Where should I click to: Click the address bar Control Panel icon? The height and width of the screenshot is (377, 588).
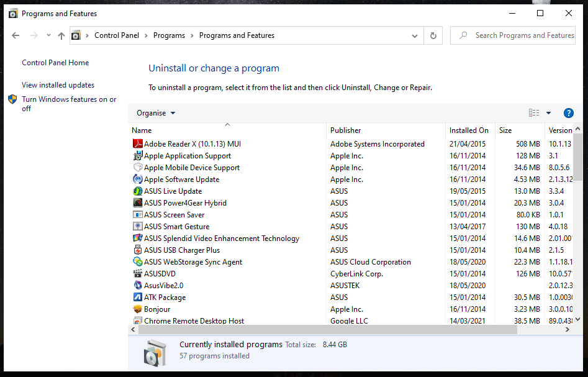click(76, 35)
